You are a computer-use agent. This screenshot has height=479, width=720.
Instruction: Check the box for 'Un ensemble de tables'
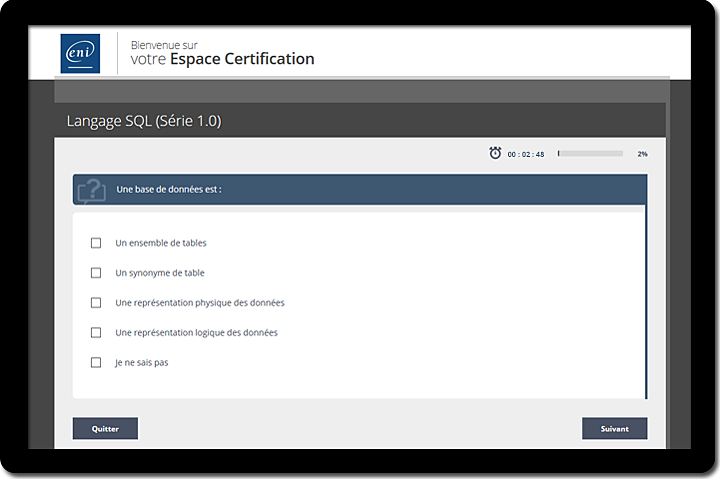coord(96,243)
